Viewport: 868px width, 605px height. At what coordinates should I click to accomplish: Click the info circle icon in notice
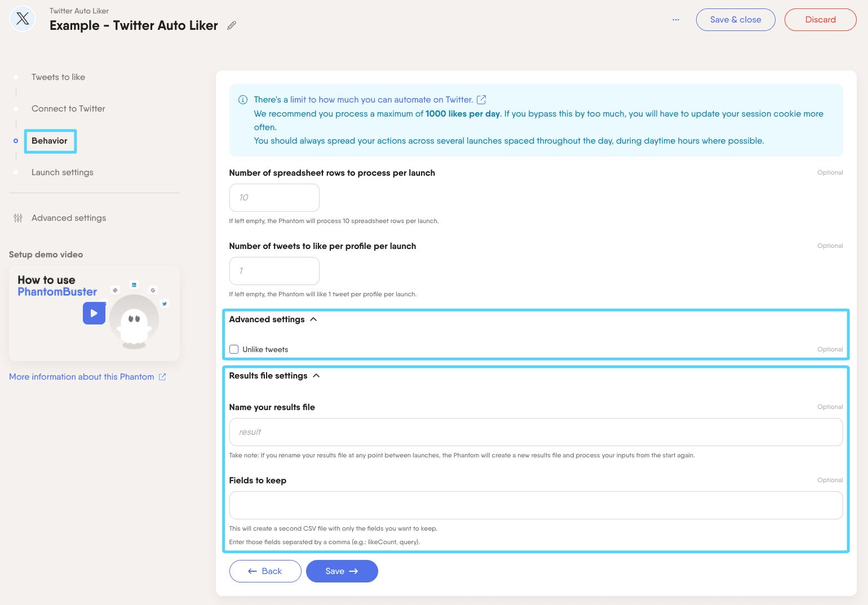[x=243, y=100]
